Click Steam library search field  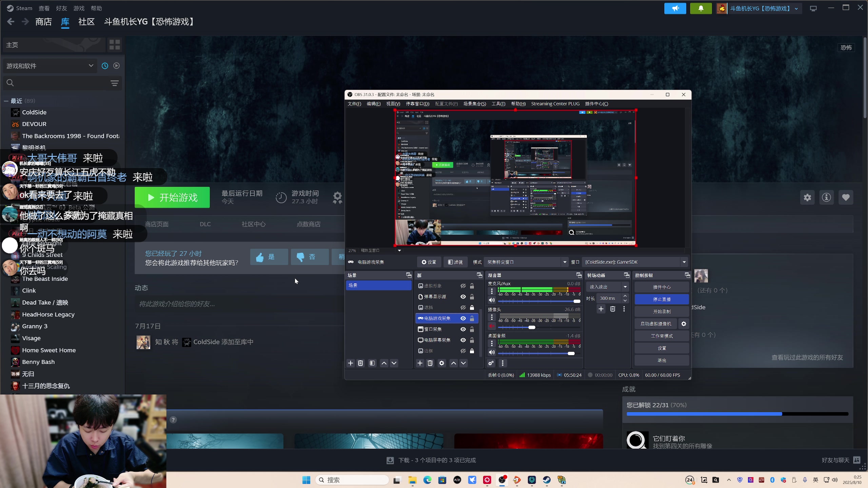point(58,83)
